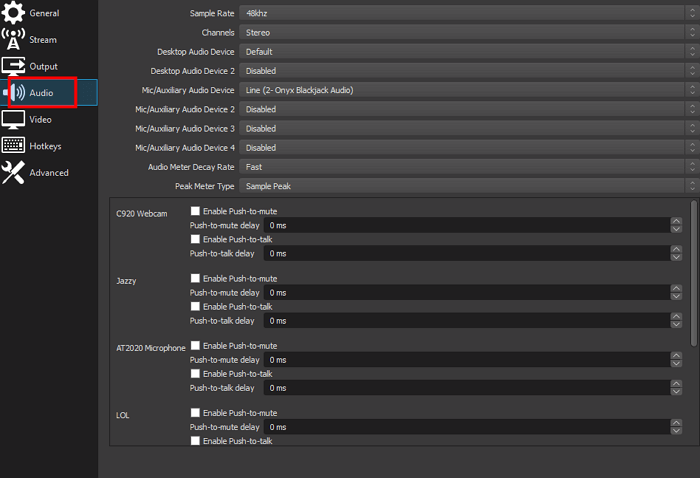700x478 pixels.
Task: Click the hotkeys list vertical scrollbar
Action: coord(693,270)
